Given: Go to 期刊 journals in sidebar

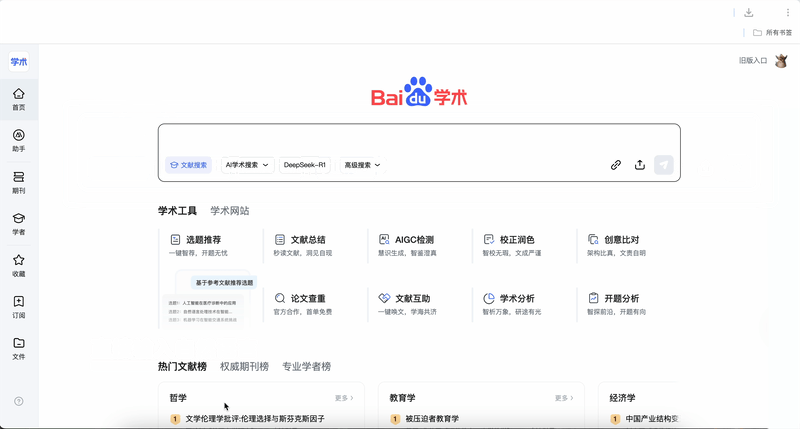Looking at the screenshot, I should tap(18, 182).
